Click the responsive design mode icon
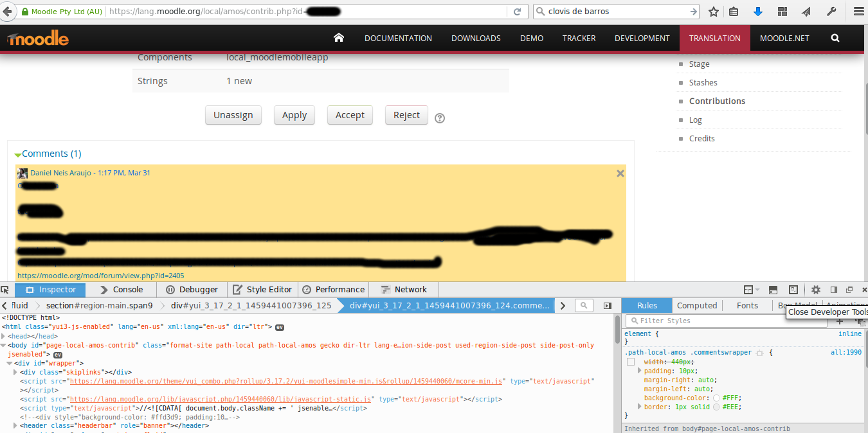This screenshot has width=868, height=433. click(793, 290)
